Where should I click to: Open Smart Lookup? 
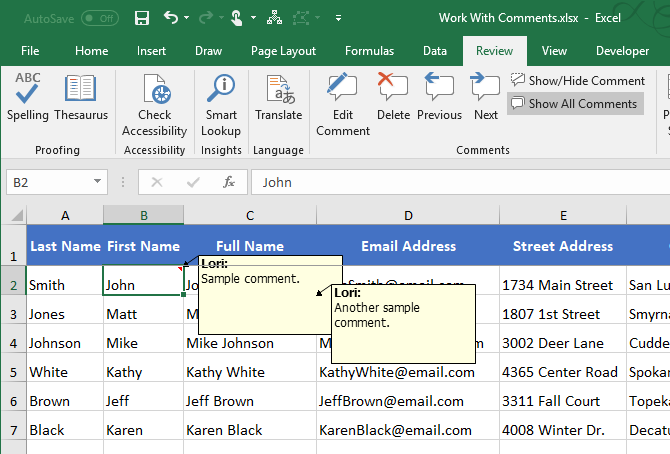click(x=221, y=98)
